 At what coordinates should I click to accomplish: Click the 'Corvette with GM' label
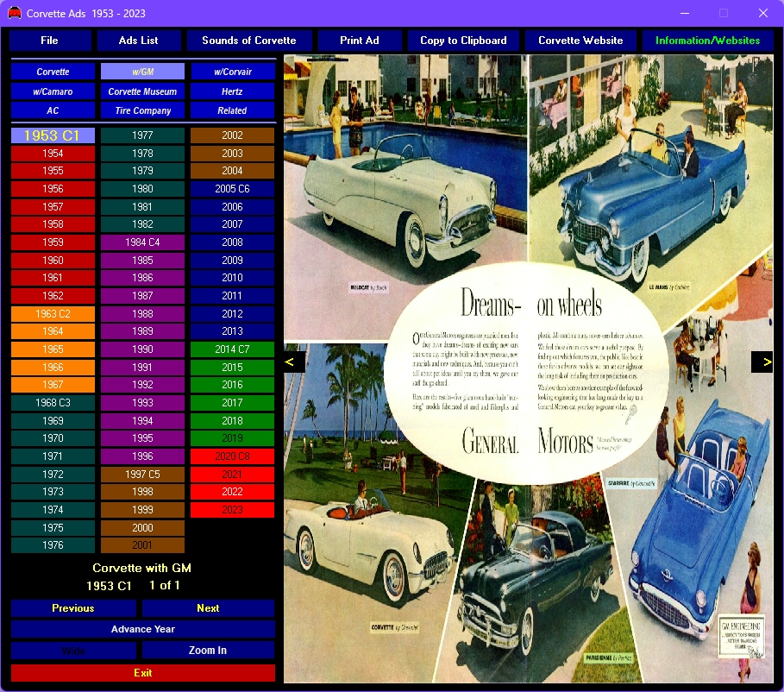(142, 568)
